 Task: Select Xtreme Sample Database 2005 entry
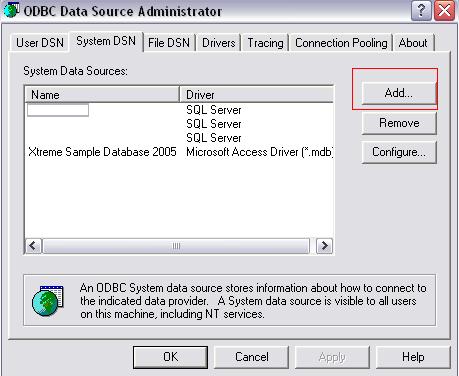click(102, 152)
